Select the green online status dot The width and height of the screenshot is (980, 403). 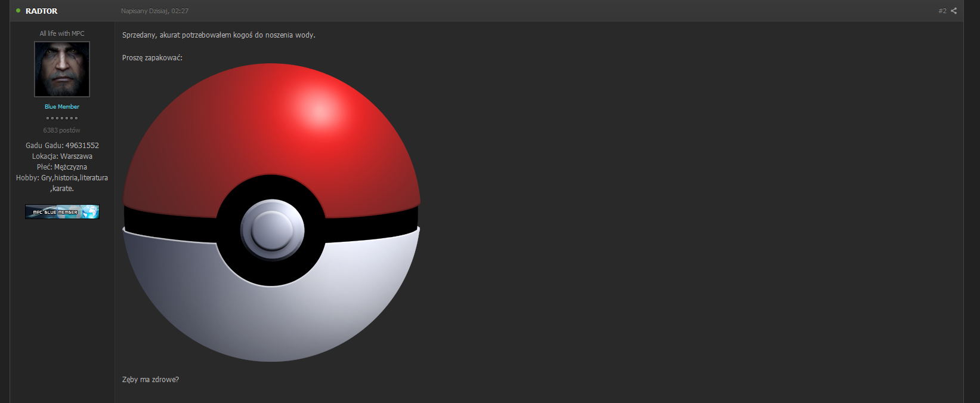pos(18,11)
